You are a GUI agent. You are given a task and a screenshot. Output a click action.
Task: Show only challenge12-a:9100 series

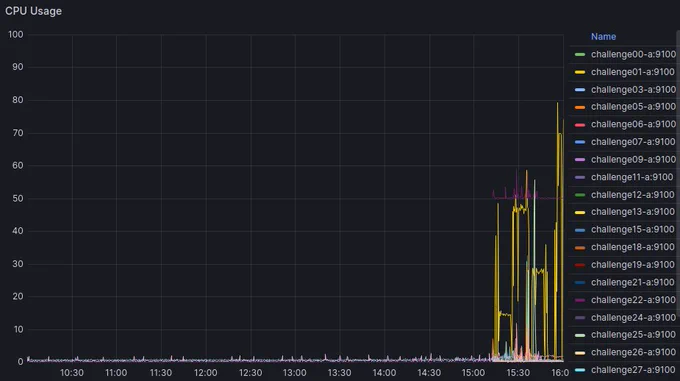(x=633, y=195)
